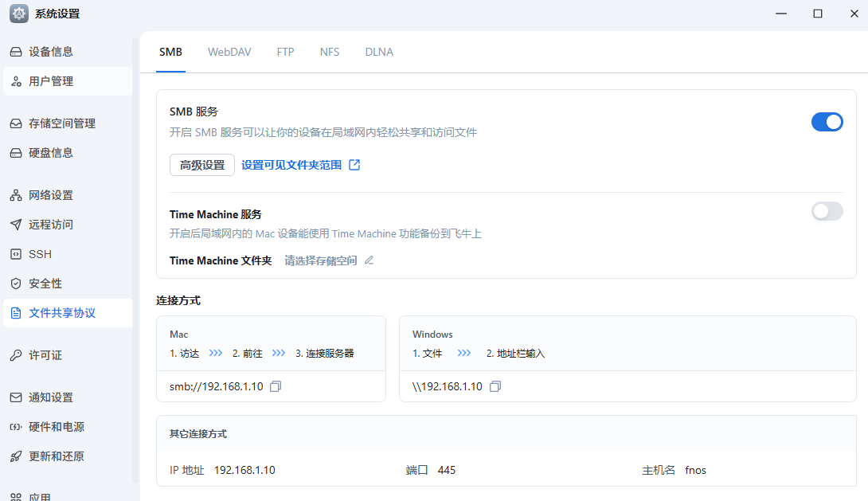Screen dimensions: 868x501
Task: Disable the SMB 服务 toggle
Action: point(827,122)
